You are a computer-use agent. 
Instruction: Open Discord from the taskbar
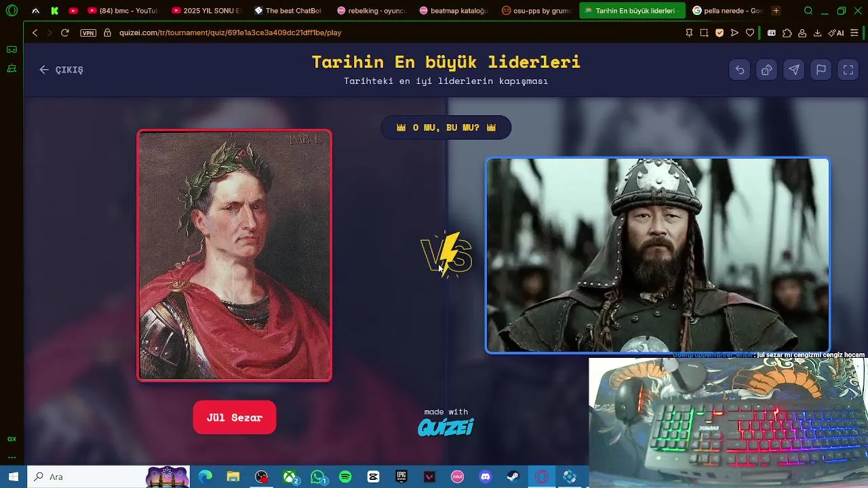coord(485,476)
